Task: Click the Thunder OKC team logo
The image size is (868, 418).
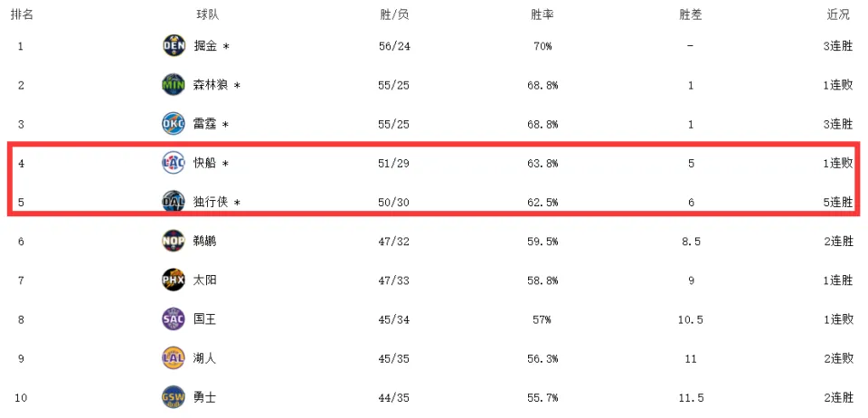Action: click(x=174, y=124)
